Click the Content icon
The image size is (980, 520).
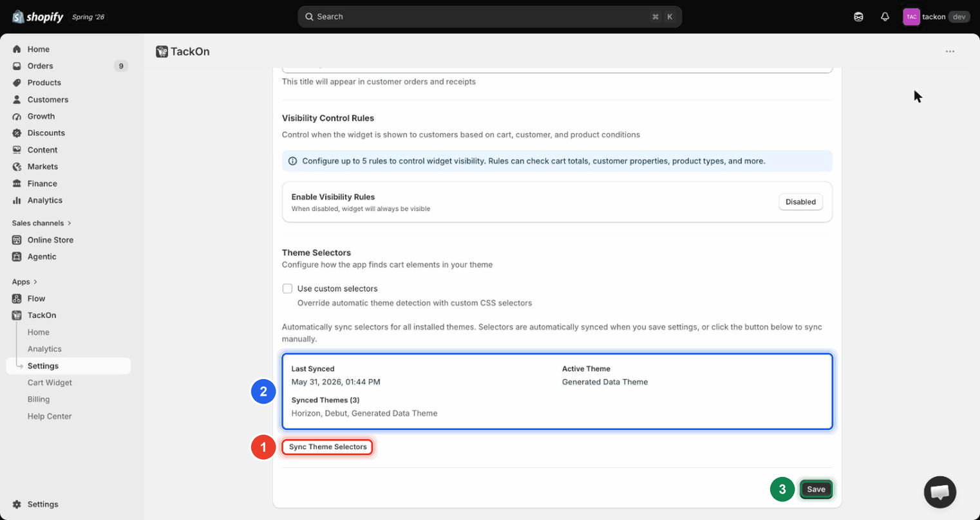pyautogui.click(x=17, y=150)
